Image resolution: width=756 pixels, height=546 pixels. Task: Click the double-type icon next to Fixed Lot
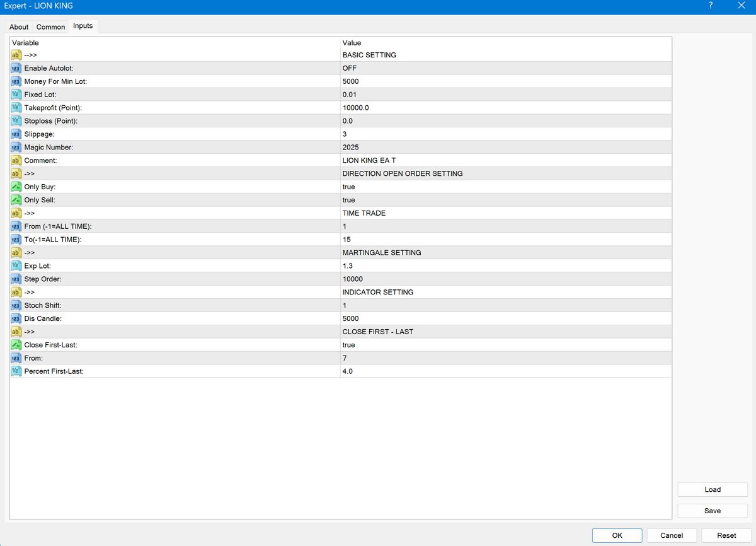[16, 95]
